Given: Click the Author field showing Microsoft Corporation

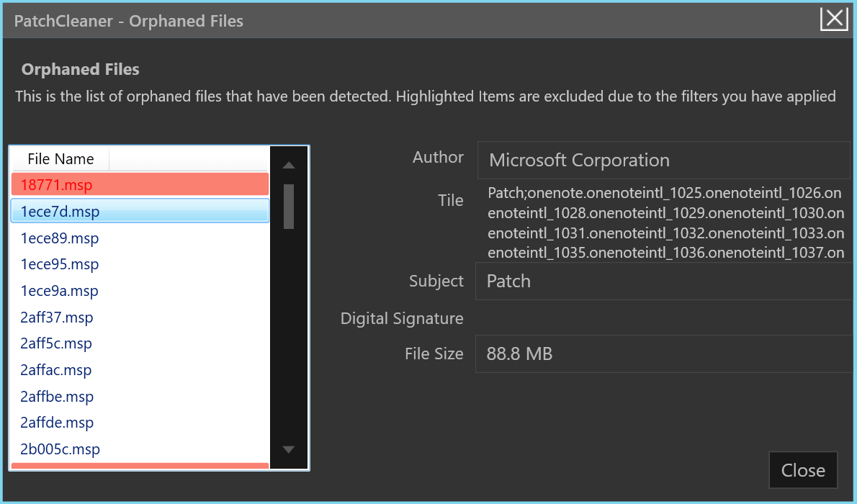Looking at the screenshot, I should coord(663,160).
